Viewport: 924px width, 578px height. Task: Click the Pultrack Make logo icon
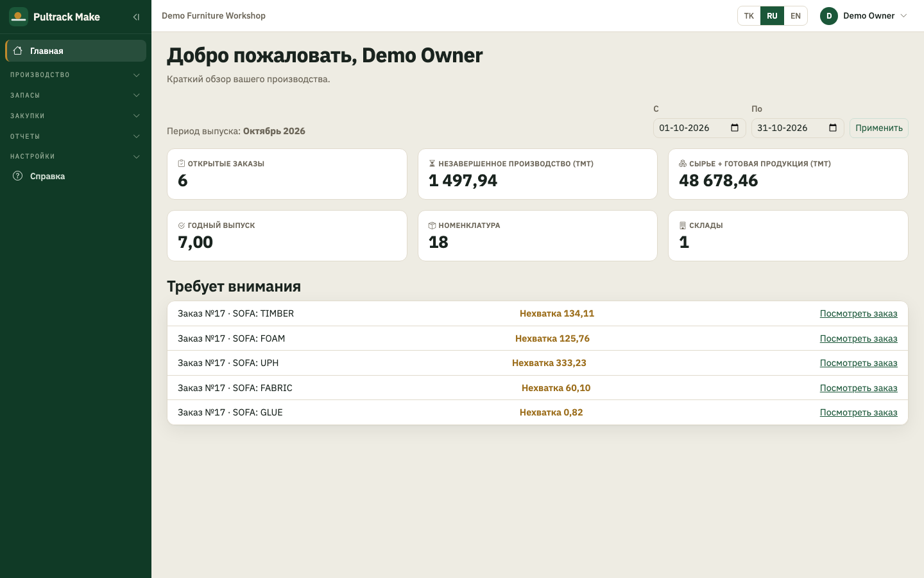tap(19, 17)
